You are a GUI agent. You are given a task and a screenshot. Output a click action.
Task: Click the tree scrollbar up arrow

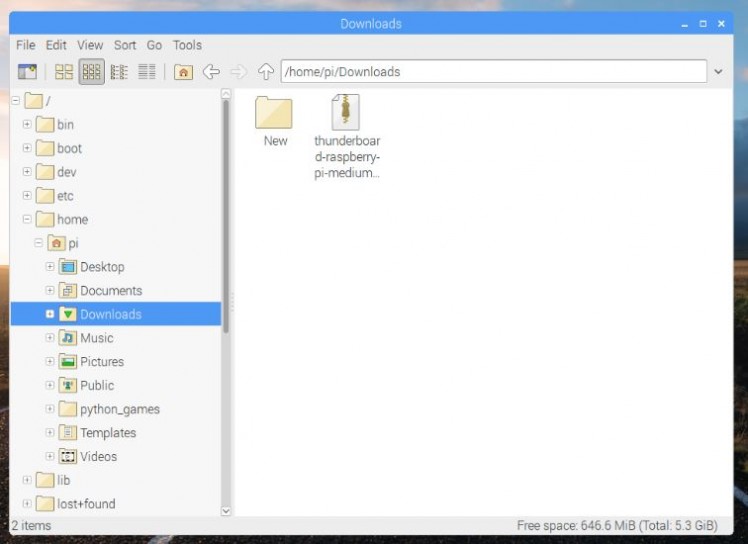pos(226,94)
